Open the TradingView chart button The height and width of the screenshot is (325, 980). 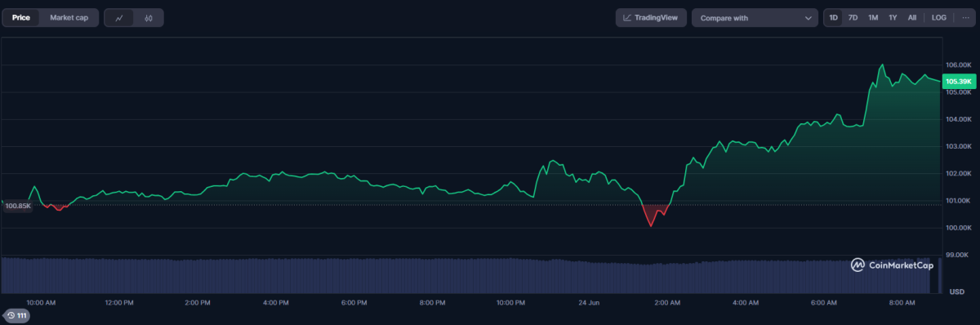click(651, 18)
